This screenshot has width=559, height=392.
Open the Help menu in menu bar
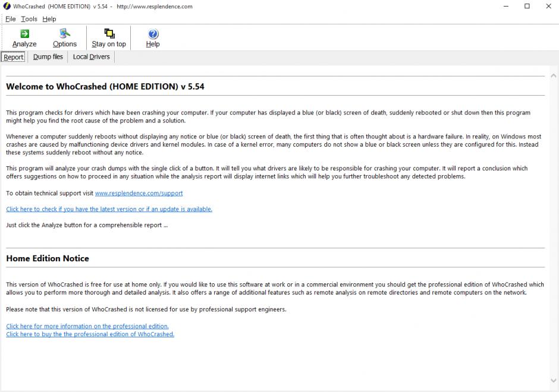pyautogui.click(x=49, y=19)
